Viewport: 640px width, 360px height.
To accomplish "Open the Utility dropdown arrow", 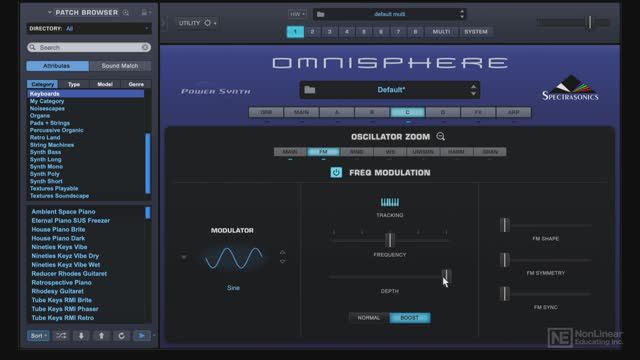I will point(215,23).
